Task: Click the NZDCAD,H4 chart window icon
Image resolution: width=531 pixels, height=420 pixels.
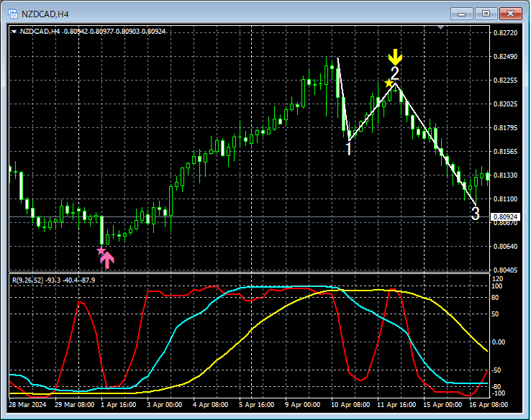Action: coord(13,14)
